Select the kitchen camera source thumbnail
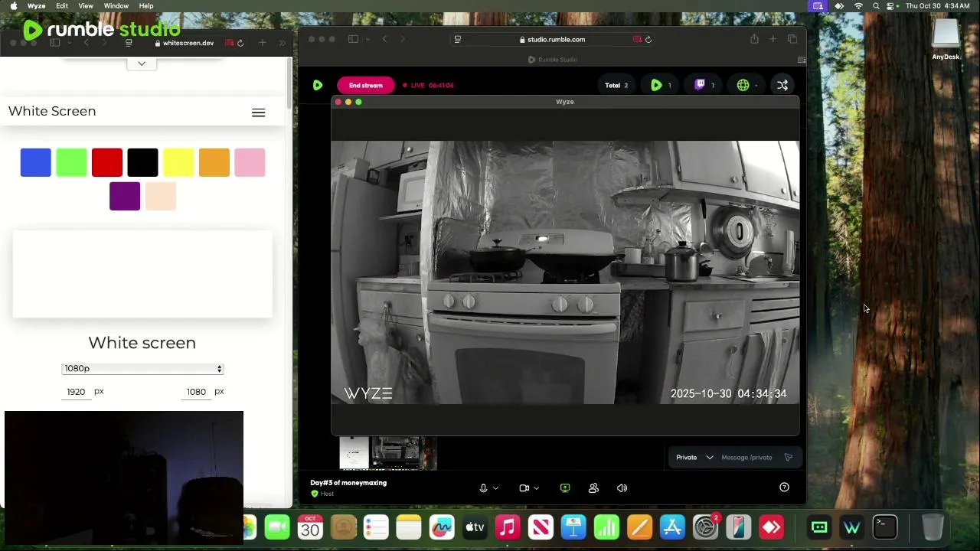Image resolution: width=980 pixels, height=551 pixels. click(x=396, y=452)
